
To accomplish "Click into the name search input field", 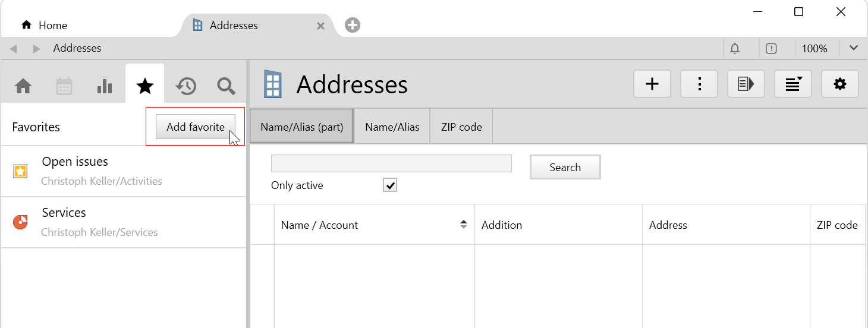I will pyautogui.click(x=391, y=163).
